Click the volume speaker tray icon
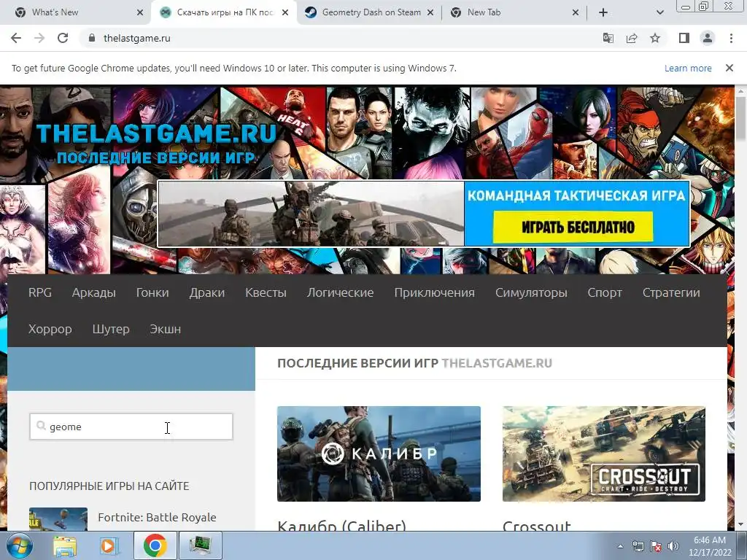The height and width of the screenshot is (560, 747). (673, 546)
